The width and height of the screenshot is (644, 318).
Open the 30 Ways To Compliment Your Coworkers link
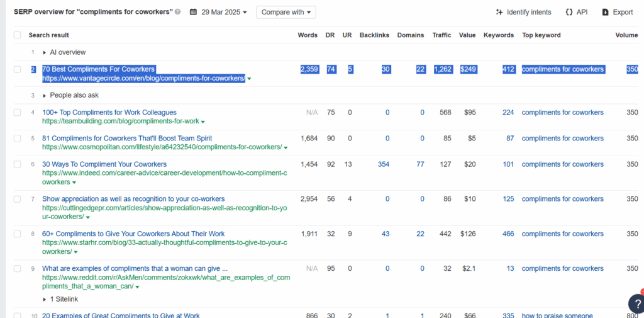pos(104,164)
